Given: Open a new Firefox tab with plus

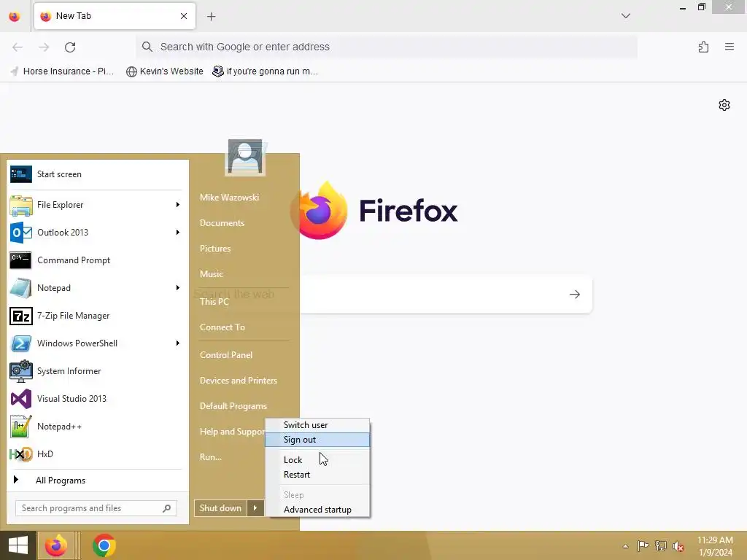Looking at the screenshot, I should 211,16.
